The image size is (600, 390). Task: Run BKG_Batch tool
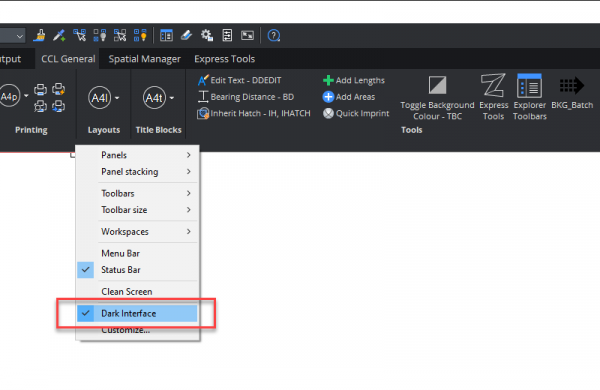572,93
